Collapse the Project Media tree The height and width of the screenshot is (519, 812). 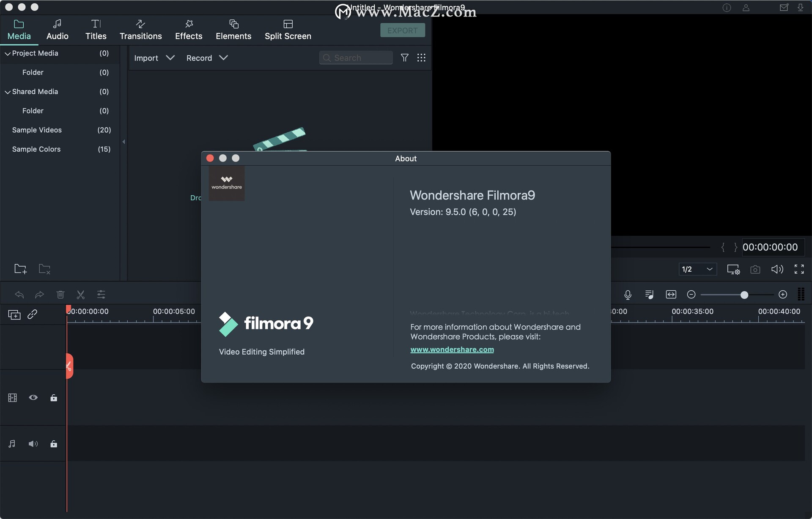(8, 54)
